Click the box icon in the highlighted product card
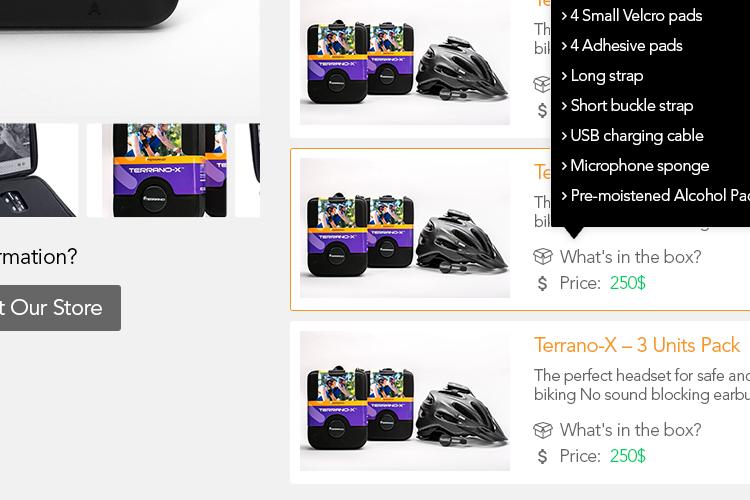This screenshot has height=500, width=750. pos(543,257)
